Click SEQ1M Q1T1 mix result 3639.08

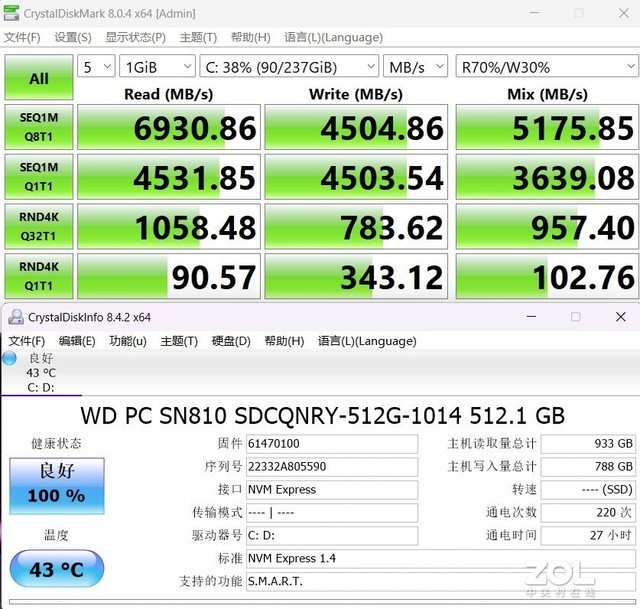(x=547, y=177)
